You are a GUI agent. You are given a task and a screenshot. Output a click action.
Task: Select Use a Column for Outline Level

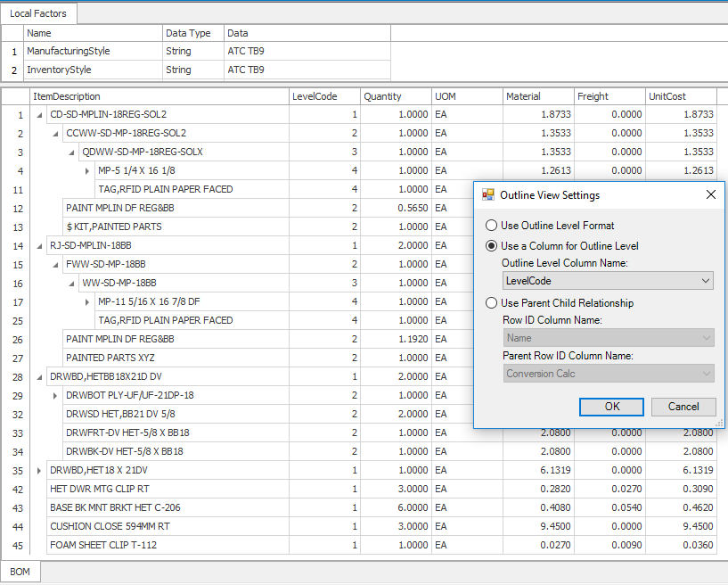tap(491, 246)
